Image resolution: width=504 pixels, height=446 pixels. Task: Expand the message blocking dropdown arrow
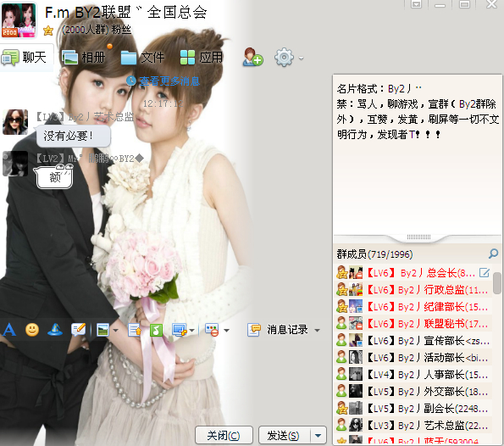[227, 330]
